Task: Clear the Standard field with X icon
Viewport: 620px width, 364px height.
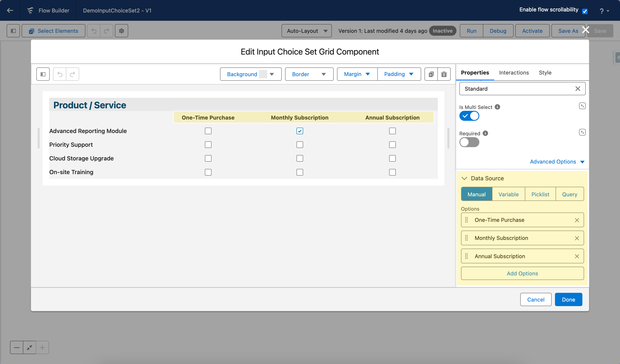Action: (x=577, y=89)
